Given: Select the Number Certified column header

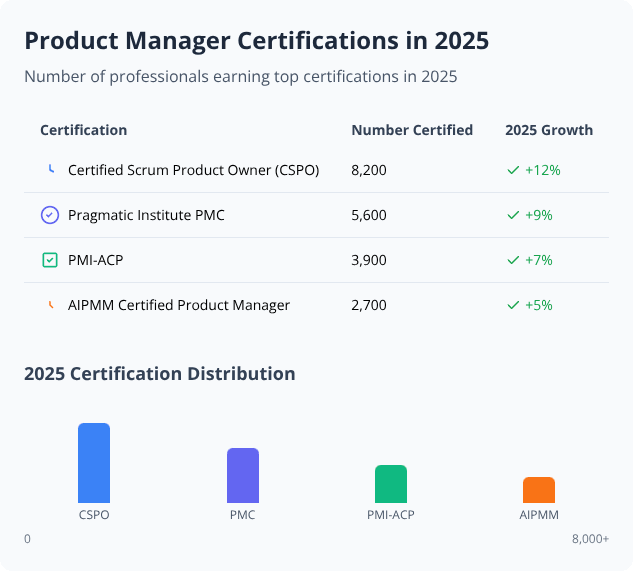Looking at the screenshot, I should 412,130.
